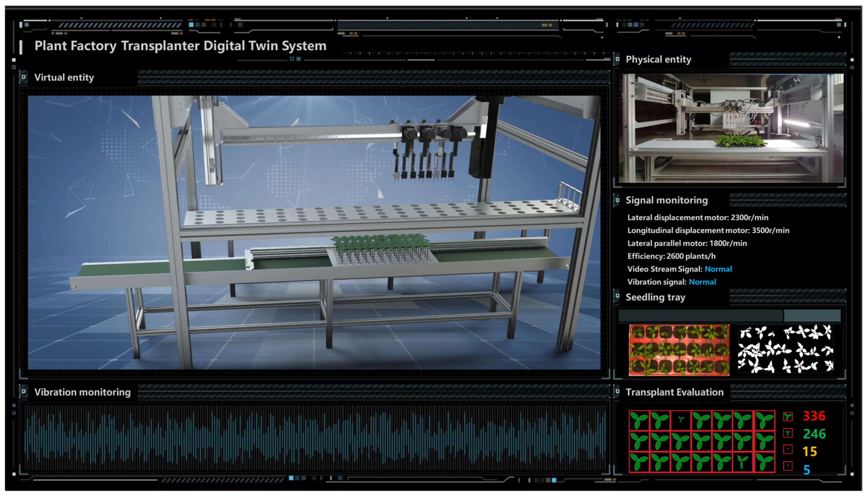868x497 pixels.
Task: Click the Vibration monitoring panel title
Action: [x=82, y=392]
